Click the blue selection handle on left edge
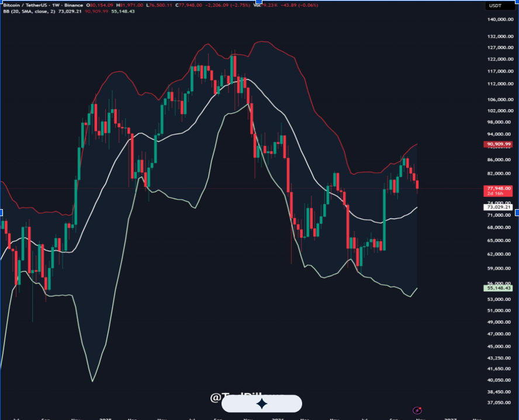The height and width of the screenshot is (420, 519). point(1,213)
